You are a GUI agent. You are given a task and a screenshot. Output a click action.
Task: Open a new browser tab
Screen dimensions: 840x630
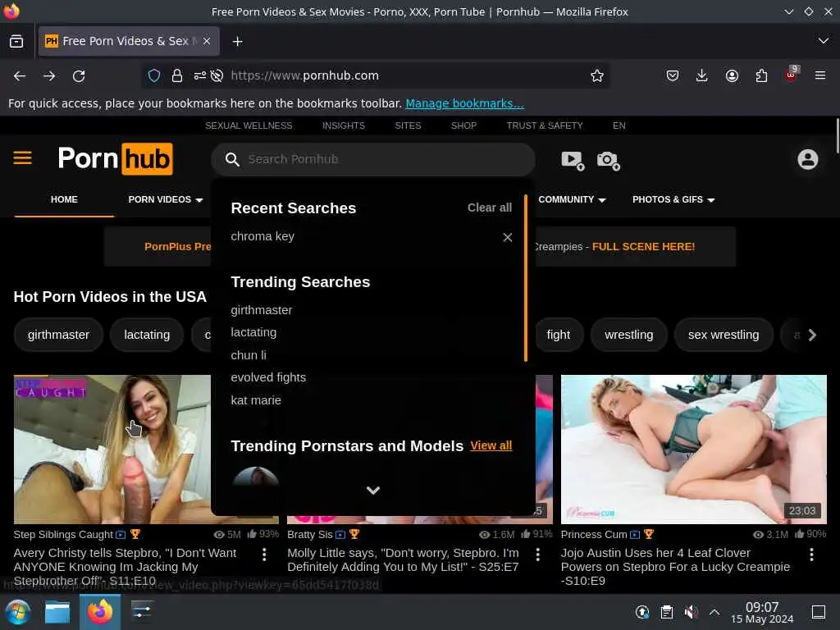237,41
